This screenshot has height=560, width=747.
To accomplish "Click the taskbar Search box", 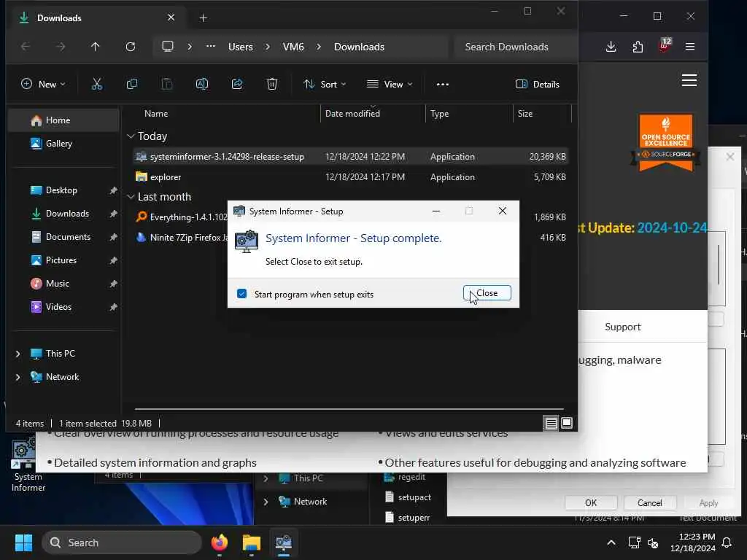I will pyautogui.click(x=122, y=542).
